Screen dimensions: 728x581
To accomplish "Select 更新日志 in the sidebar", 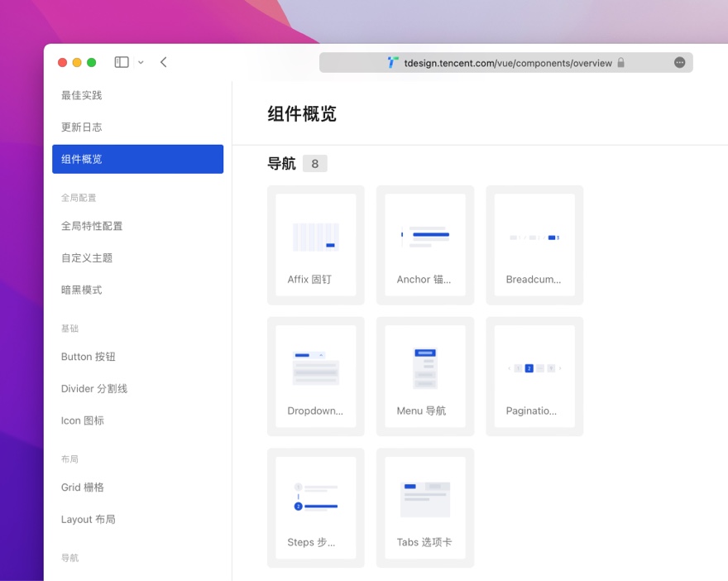I will pos(83,127).
